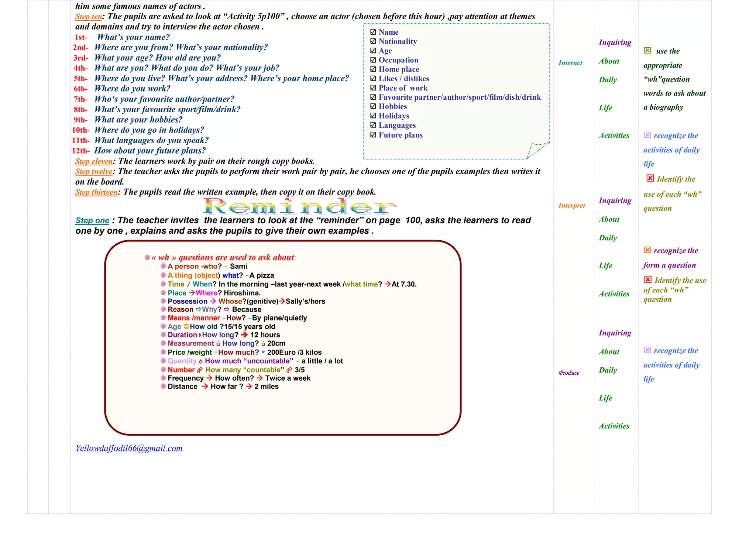Screen dimensions: 756x535
Task: Click the teal 'Step one' link
Action: click(92, 220)
